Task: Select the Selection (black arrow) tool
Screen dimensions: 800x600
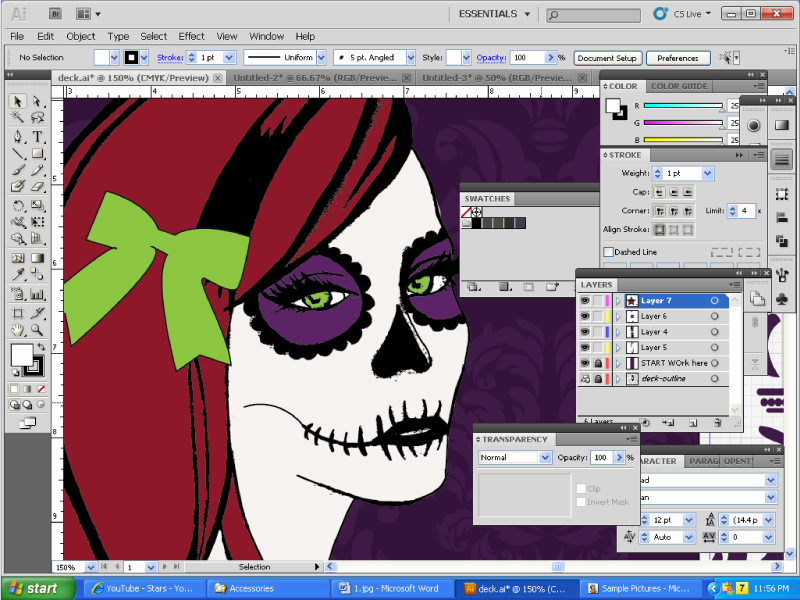Action: click(17, 101)
